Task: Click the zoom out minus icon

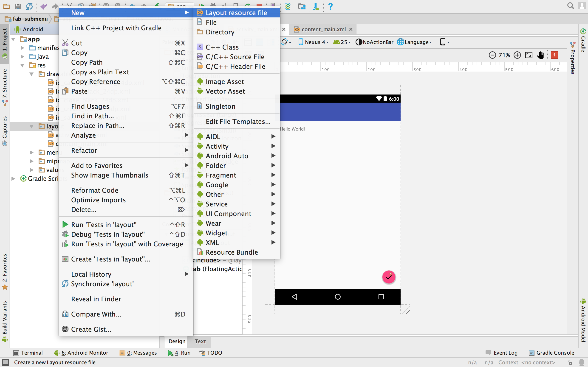Action: click(x=492, y=55)
